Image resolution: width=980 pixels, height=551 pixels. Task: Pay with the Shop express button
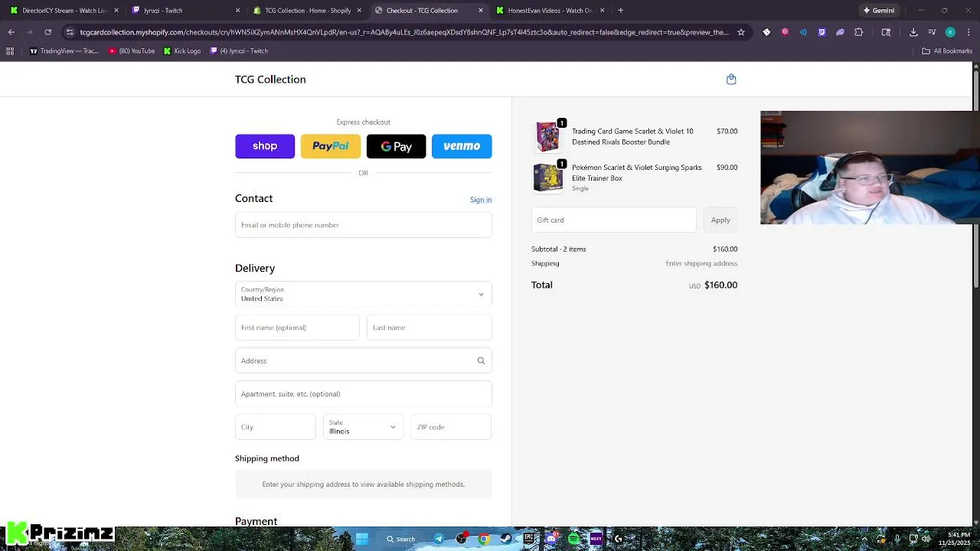click(265, 146)
